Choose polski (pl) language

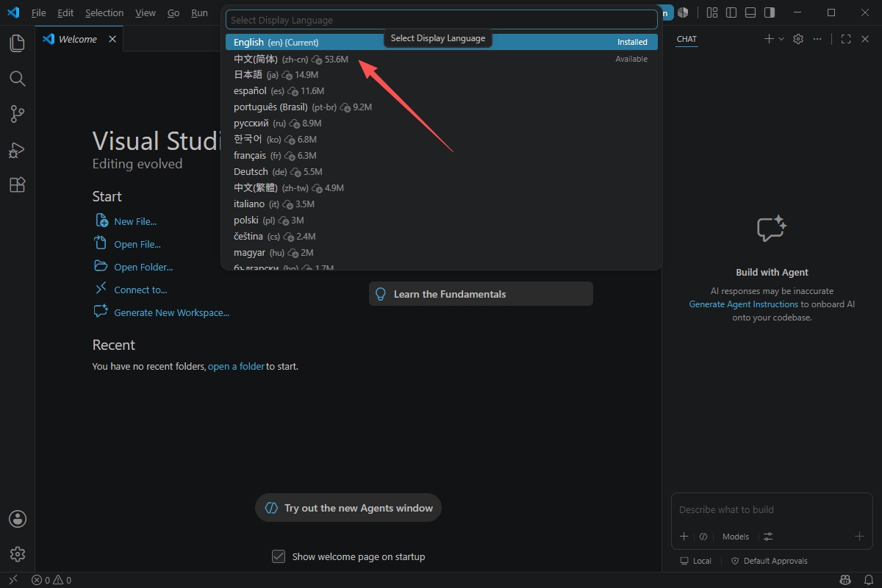click(x=441, y=220)
